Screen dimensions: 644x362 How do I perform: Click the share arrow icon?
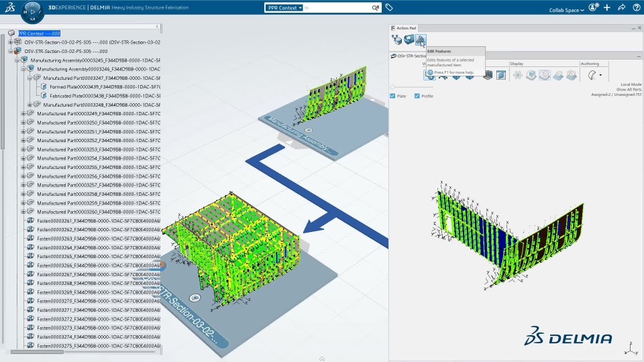[x=621, y=7]
